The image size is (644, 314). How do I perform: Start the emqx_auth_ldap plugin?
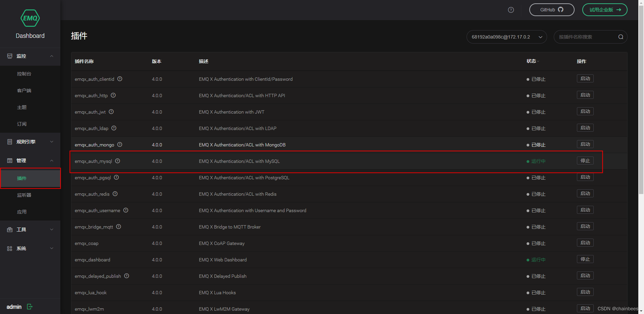[585, 128]
